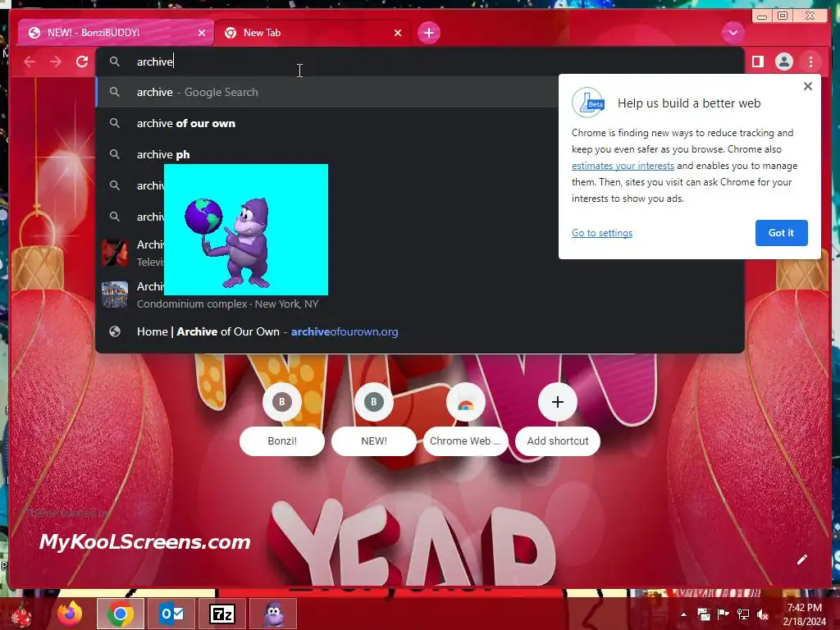Close the NEW! - BonziBUDDY! tab

[202, 33]
